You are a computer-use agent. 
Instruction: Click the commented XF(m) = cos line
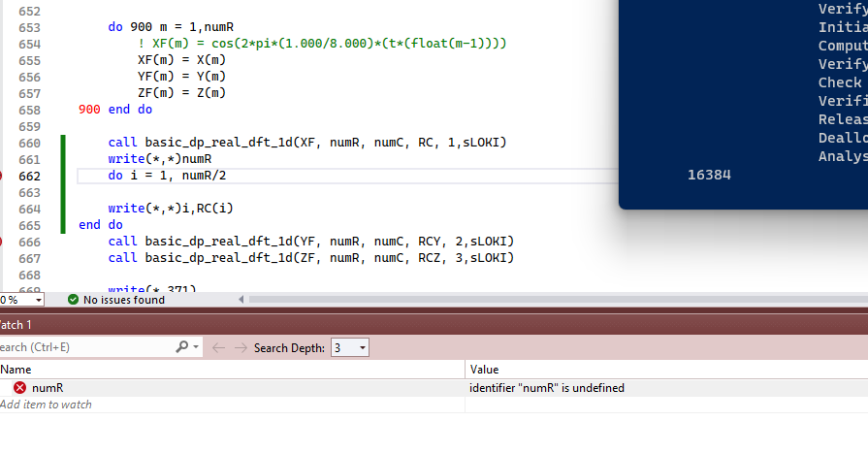pos(322,44)
